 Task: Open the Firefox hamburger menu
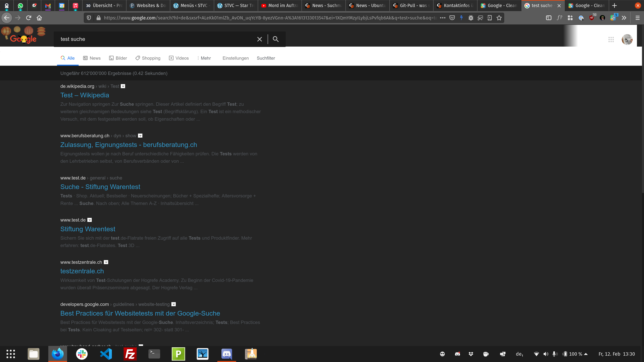637,18
